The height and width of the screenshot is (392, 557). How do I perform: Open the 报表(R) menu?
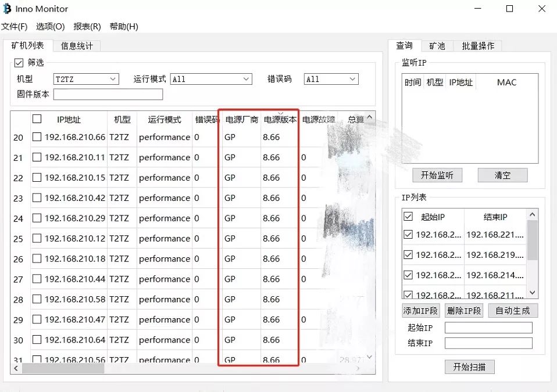pos(87,27)
